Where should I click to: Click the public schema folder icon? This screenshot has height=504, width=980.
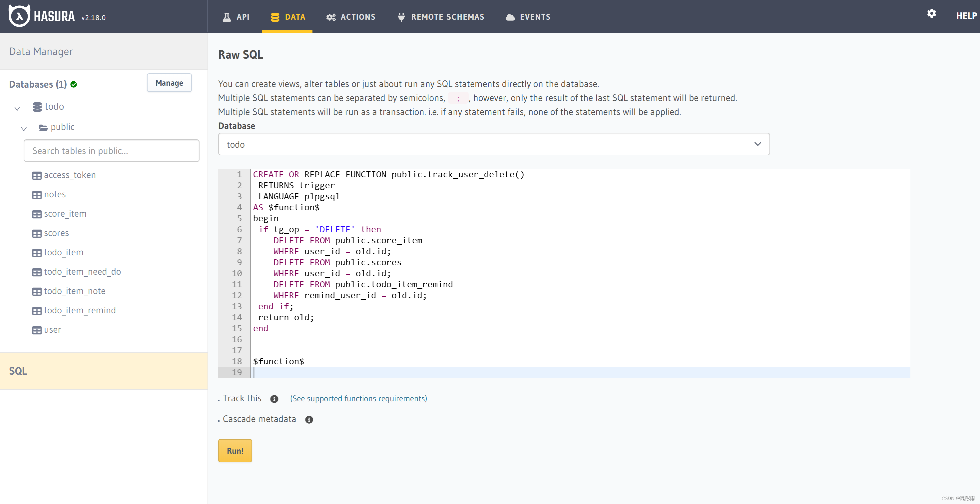[x=43, y=127]
